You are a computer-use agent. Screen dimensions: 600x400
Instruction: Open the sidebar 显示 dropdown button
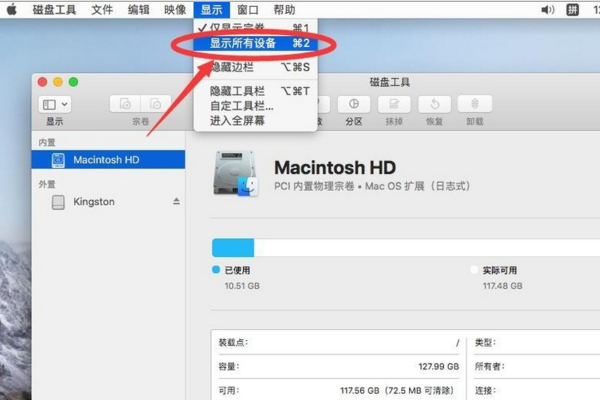(55, 104)
